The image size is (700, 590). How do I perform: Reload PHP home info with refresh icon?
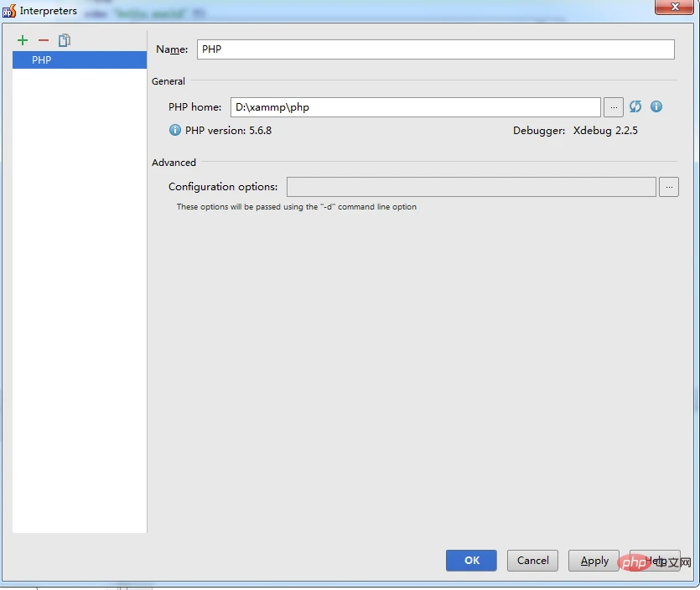[x=635, y=106]
